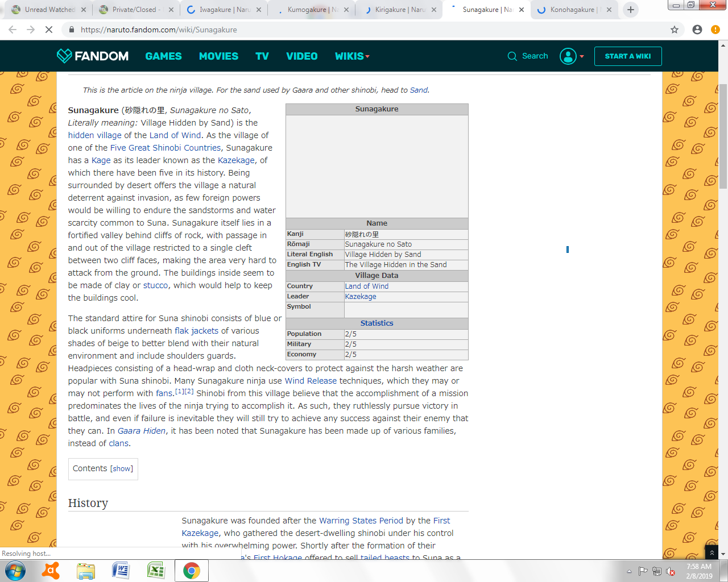The width and height of the screenshot is (728, 582).
Task: Go back to the previous page
Action: (13, 30)
